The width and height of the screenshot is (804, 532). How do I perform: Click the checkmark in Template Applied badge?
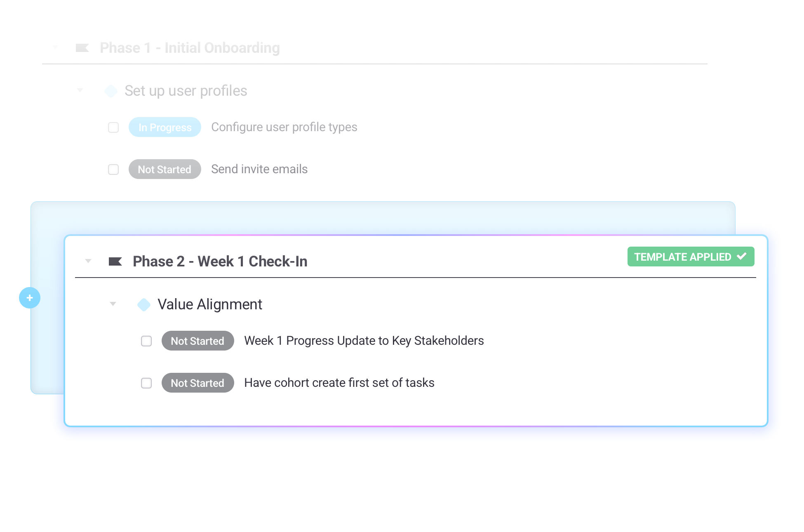(742, 256)
